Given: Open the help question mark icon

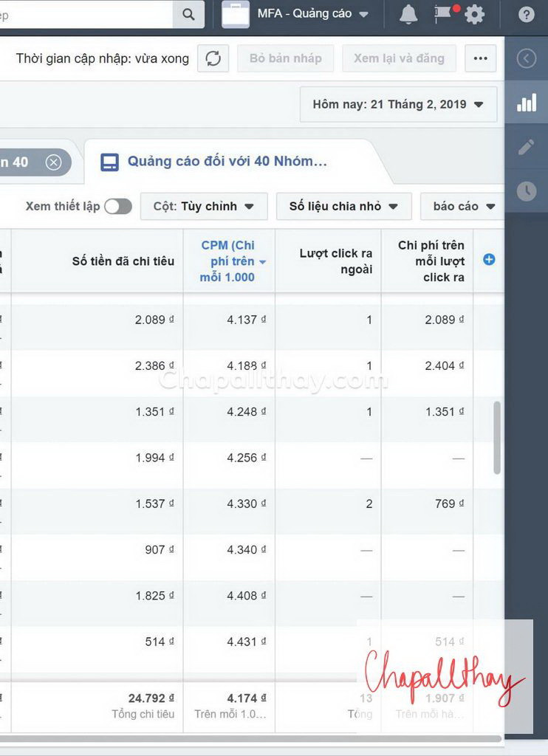Looking at the screenshot, I should point(526,15).
